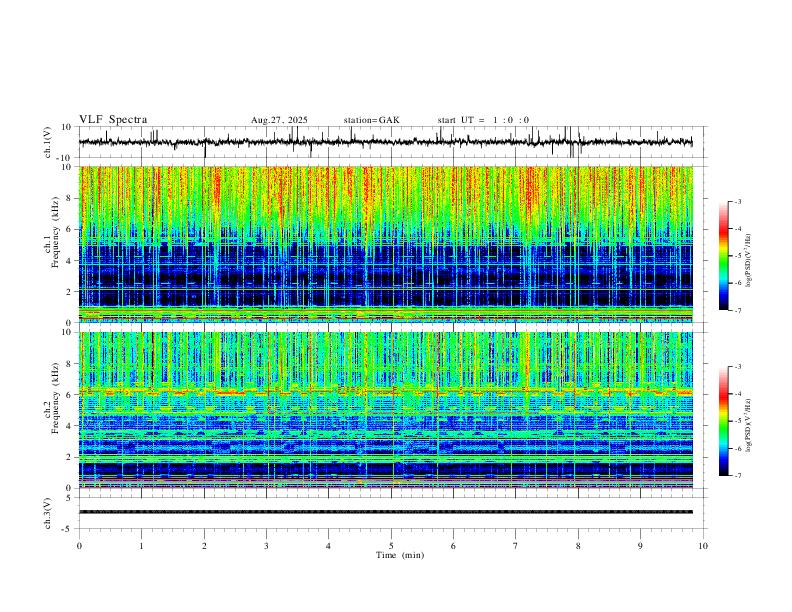Click the ch.1 voltage waveform trace

click(x=385, y=142)
